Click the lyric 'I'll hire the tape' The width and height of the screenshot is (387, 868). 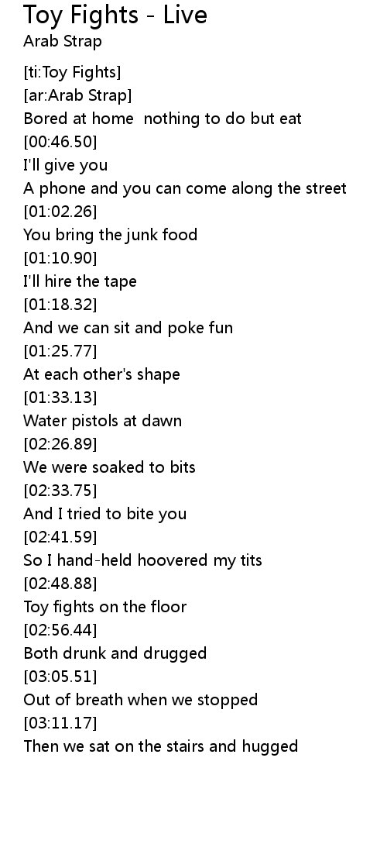pos(80,281)
